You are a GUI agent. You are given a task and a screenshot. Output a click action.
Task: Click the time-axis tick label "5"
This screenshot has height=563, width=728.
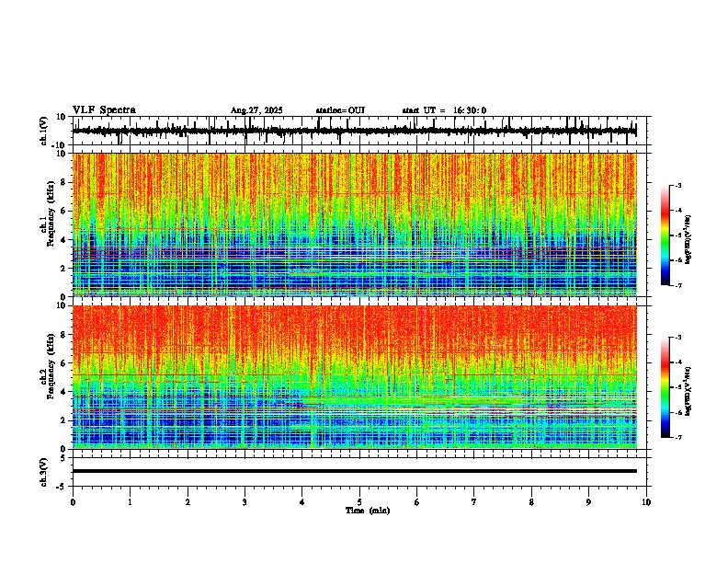pyautogui.click(x=359, y=502)
